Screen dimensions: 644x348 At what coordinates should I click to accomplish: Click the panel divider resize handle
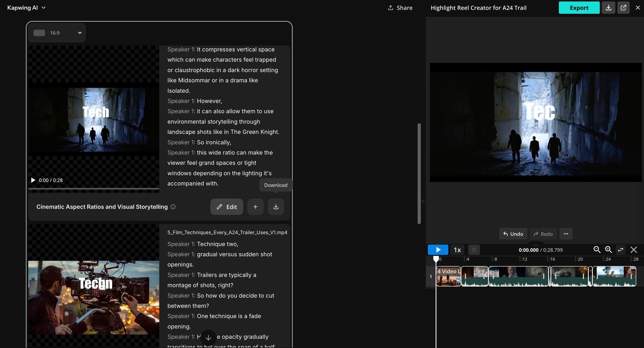click(x=423, y=202)
